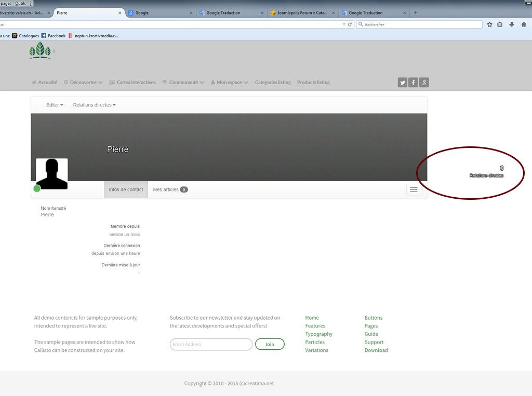Go to the browser home page icon
532x396 pixels.
524,24
